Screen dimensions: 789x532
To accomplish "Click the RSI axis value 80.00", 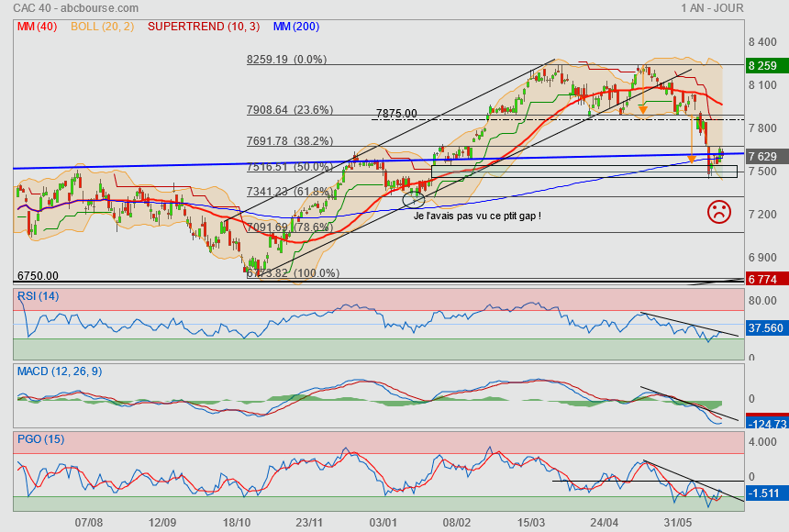I will tap(762, 301).
